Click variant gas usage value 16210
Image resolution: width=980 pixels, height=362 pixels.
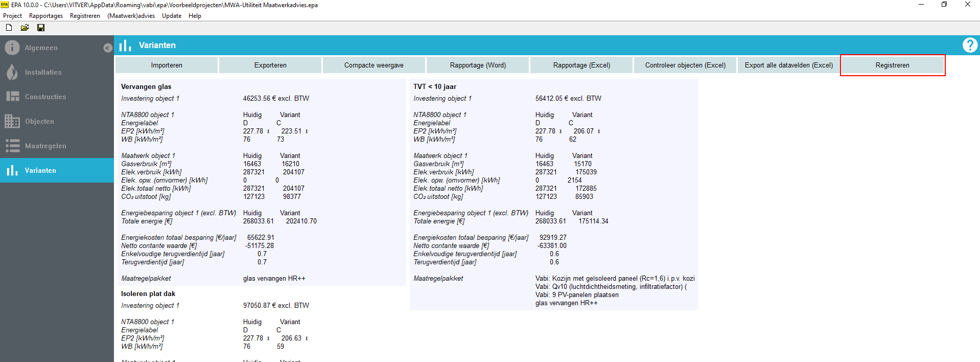coord(291,164)
